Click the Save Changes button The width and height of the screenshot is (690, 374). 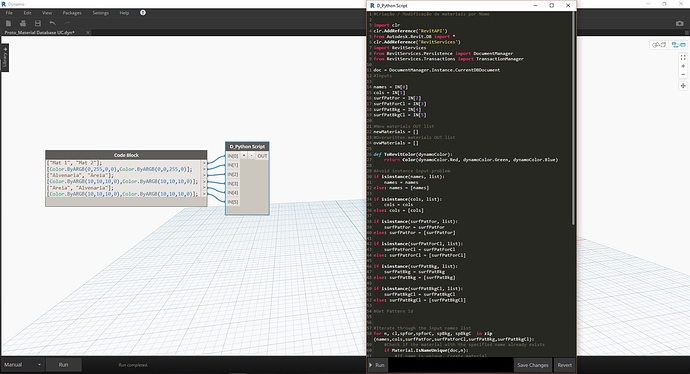point(532,365)
